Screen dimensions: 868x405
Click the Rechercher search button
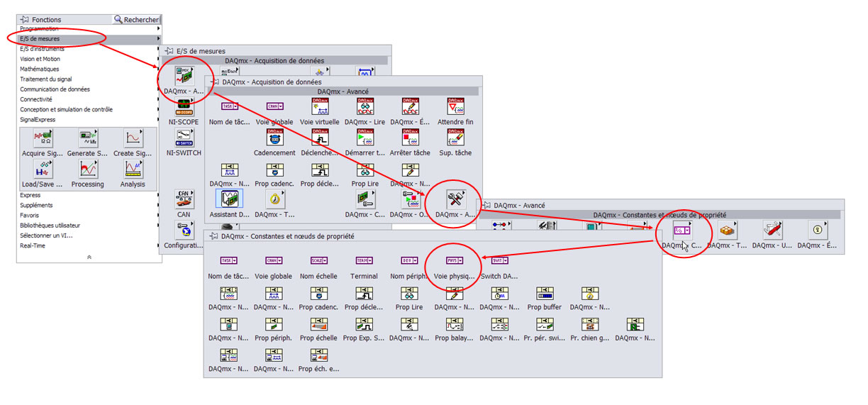point(137,20)
